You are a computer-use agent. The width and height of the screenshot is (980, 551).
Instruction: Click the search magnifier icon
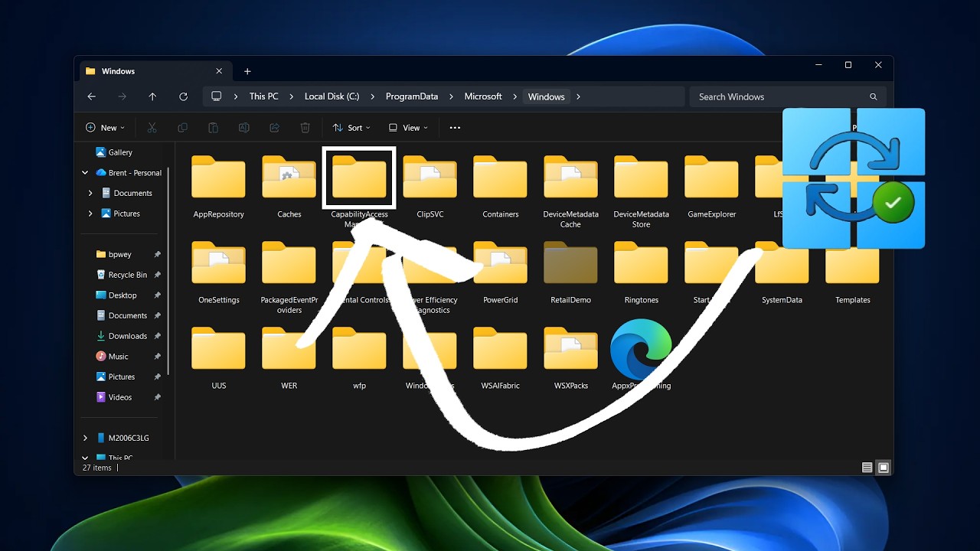coord(874,97)
